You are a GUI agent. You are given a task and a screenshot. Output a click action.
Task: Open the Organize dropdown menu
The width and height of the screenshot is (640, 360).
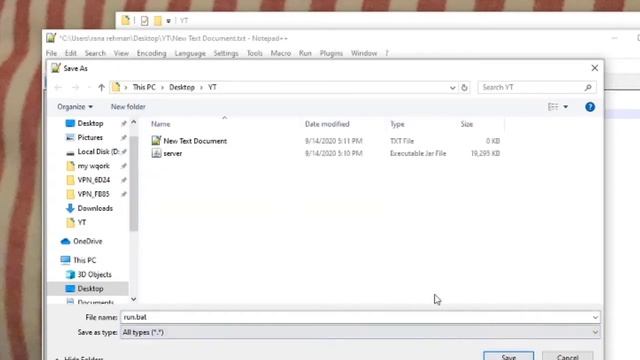pyautogui.click(x=75, y=107)
